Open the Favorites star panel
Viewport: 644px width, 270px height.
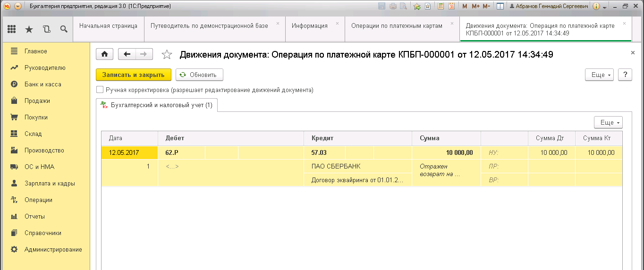[29, 29]
